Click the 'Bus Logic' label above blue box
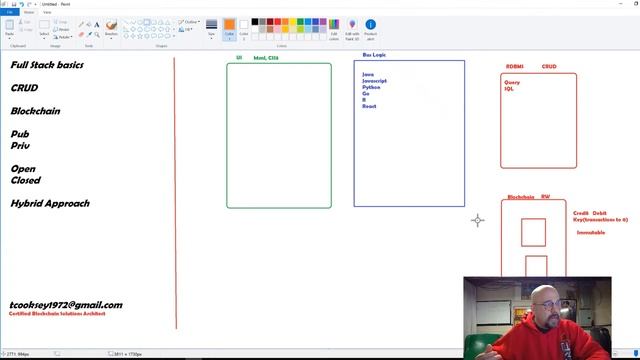 pos(374,55)
